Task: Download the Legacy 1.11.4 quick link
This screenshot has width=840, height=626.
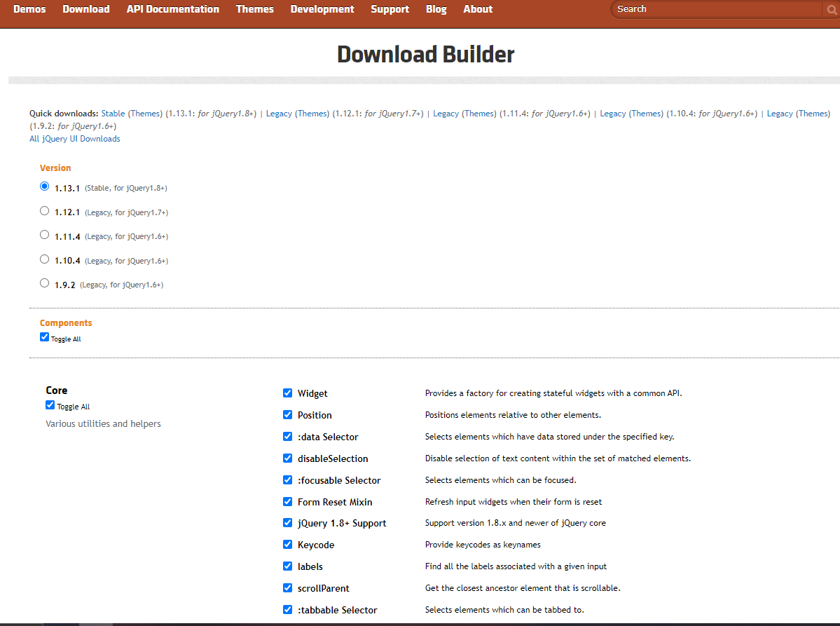Action: [446, 114]
